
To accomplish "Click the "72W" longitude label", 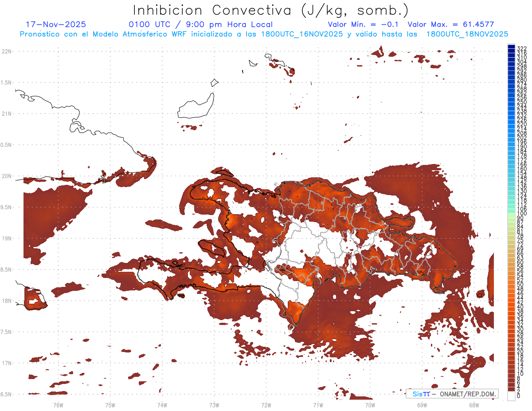I will point(266,405).
